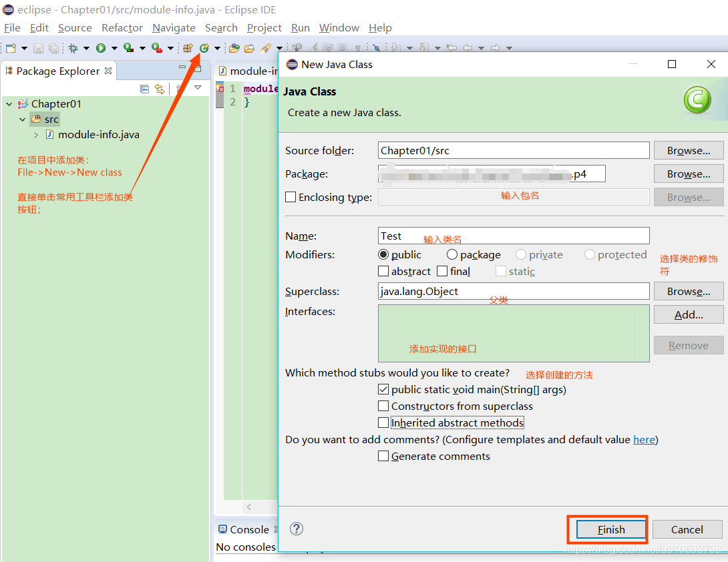Screen dimensions: 728x562
Task: Switch to the module-info editor tab
Action: point(248,71)
